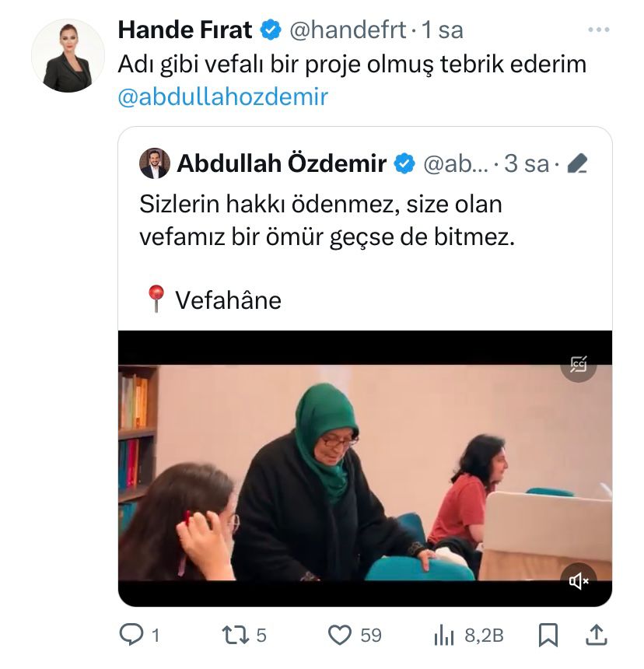Open the reply comment icon
644x669 pixels.
131,635
